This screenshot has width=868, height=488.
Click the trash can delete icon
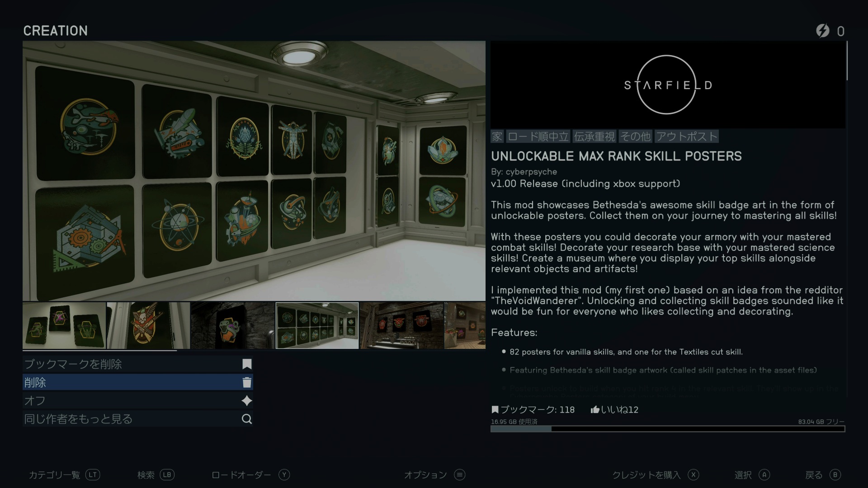point(247,383)
